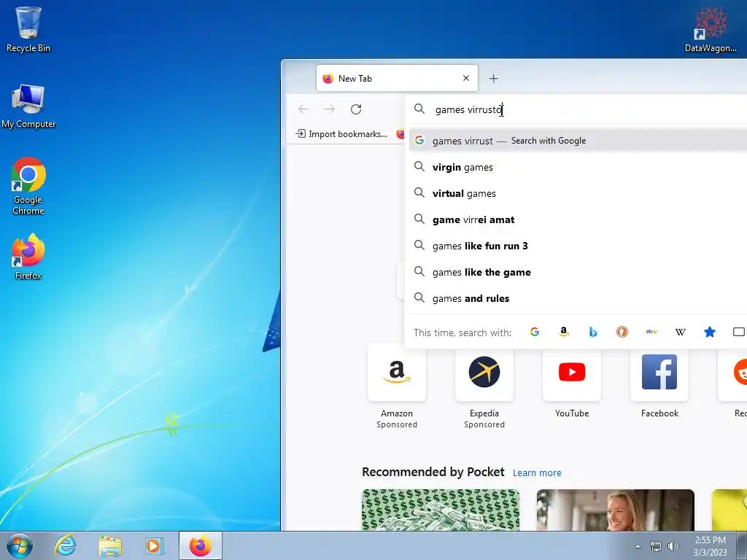Search bookmarks via the star icon
747x560 pixels.
[x=709, y=332]
